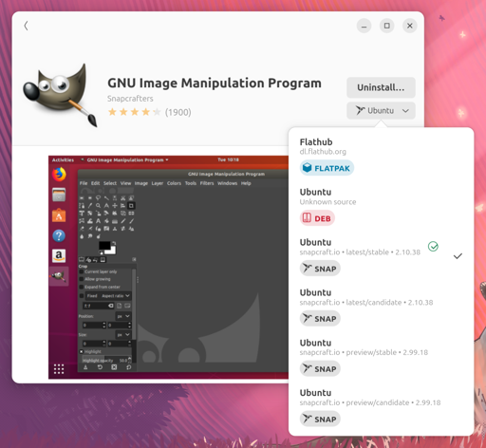
Task: Select snapcraft.io preview/stable 2.99.18 source
Action: pyautogui.click(x=381, y=357)
